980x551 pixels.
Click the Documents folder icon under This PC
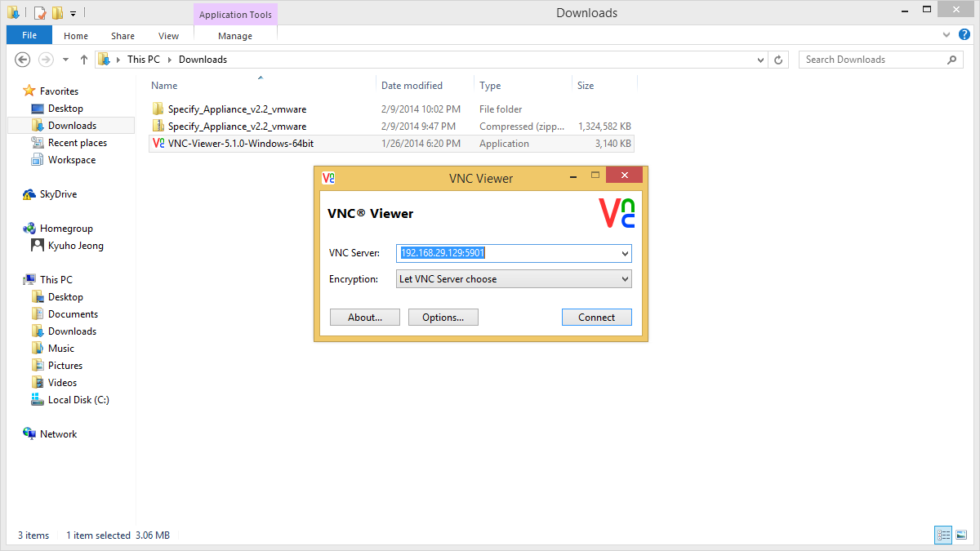38,314
